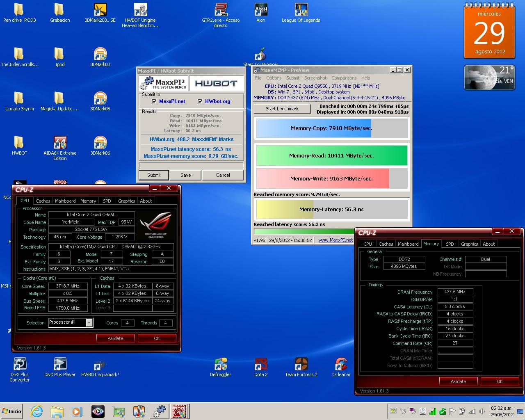Screen dimensions: 525x420
Task: Click the volume tray icon
Action: click(x=482, y=411)
